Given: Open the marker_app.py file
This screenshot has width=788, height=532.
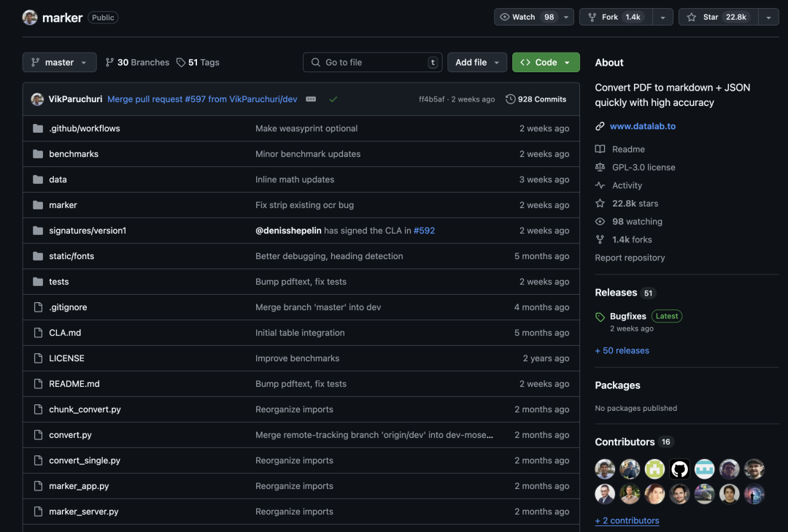Looking at the screenshot, I should point(79,486).
